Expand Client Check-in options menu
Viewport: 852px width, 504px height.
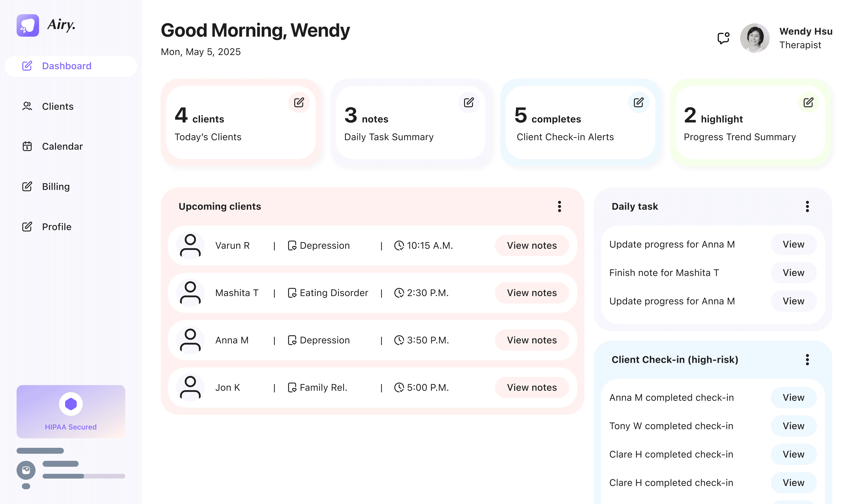click(x=807, y=359)
